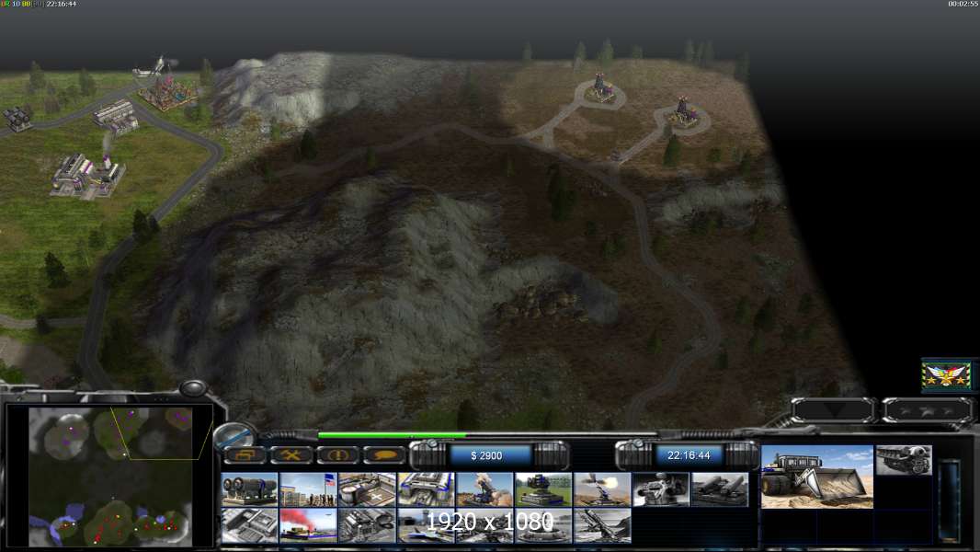The image size is (980, 552).
Task: Select the large factory with smokestack
Action: click(x=87, y=175)
